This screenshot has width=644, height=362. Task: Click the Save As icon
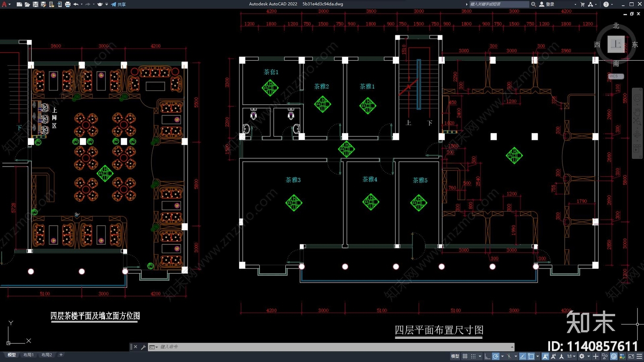pos(43,4)
